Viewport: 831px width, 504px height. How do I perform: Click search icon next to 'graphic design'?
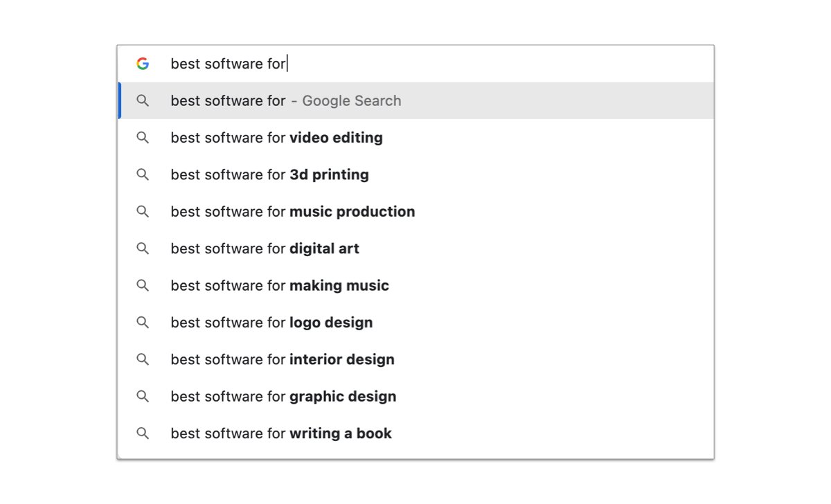pyautogui.click(x=143, y=397)
